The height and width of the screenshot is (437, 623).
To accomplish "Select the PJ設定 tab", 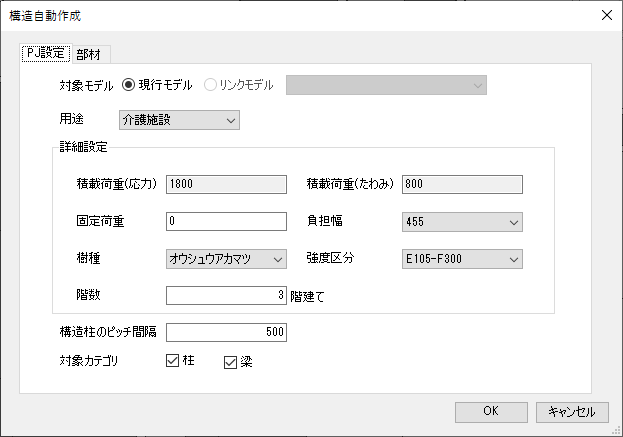I will click(x=46, y=53).
